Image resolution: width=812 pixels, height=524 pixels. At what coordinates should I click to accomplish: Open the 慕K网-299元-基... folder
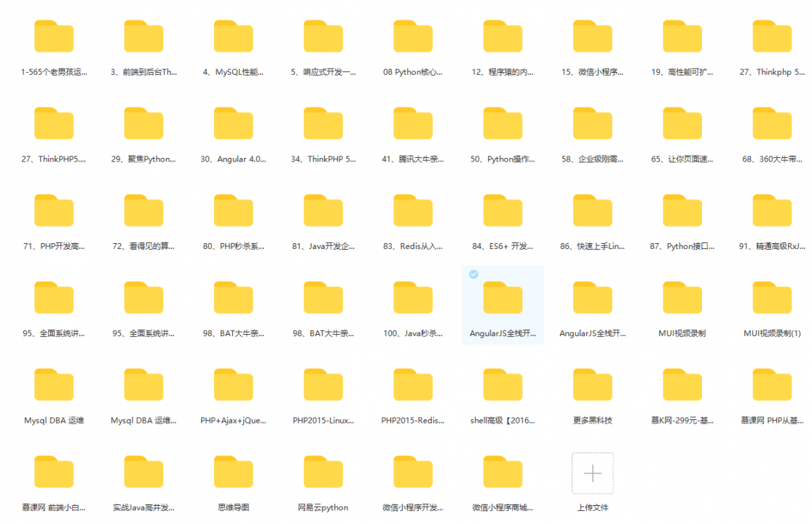click(682, 385)
